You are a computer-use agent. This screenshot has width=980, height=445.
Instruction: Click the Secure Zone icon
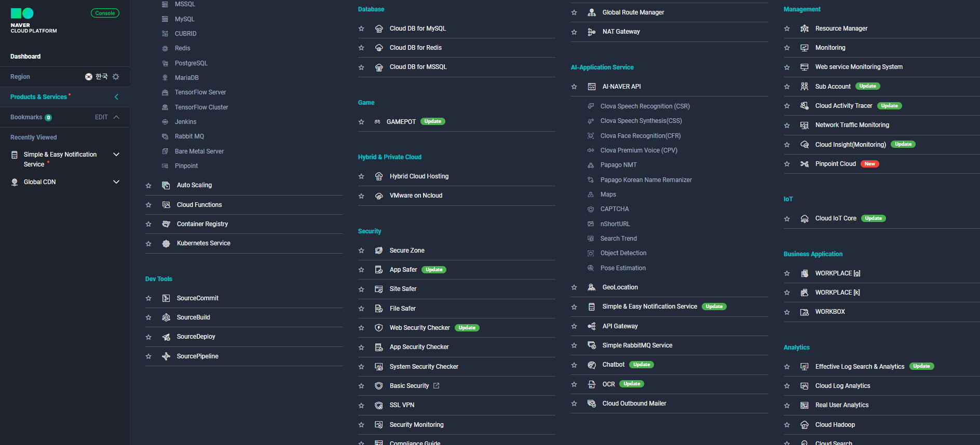click(379, 251)
